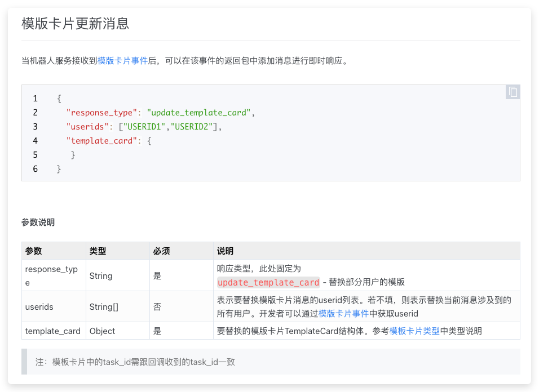539x392 pixels.
Task: Click the green "update_template_card" string in code
Action: 198,113
